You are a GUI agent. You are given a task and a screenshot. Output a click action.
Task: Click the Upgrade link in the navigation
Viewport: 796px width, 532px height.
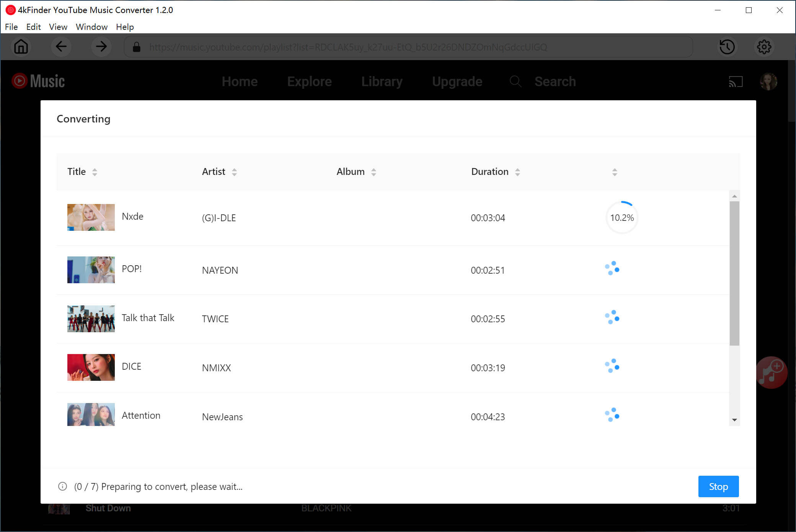(457, 82)
